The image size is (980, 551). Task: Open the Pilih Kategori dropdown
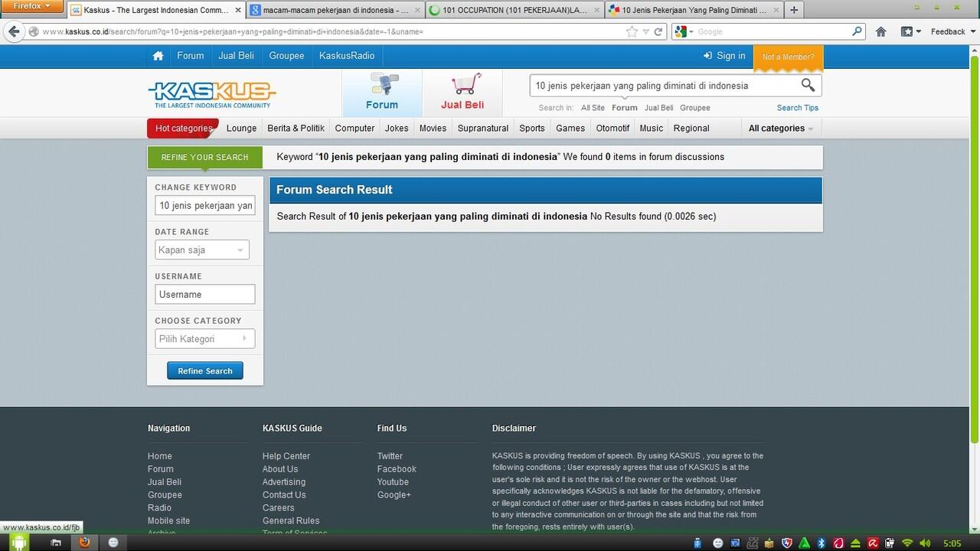tap(205, 339)
